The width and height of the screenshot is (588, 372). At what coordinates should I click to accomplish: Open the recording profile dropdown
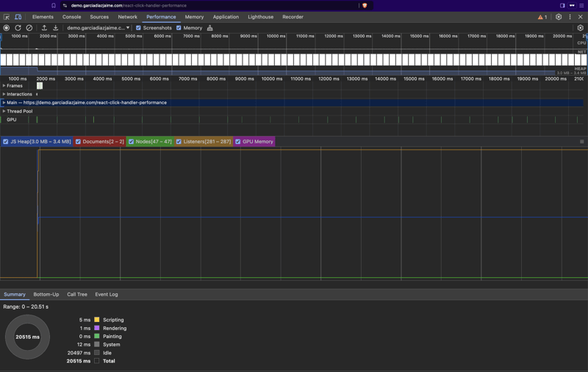(x=98, y=28)
